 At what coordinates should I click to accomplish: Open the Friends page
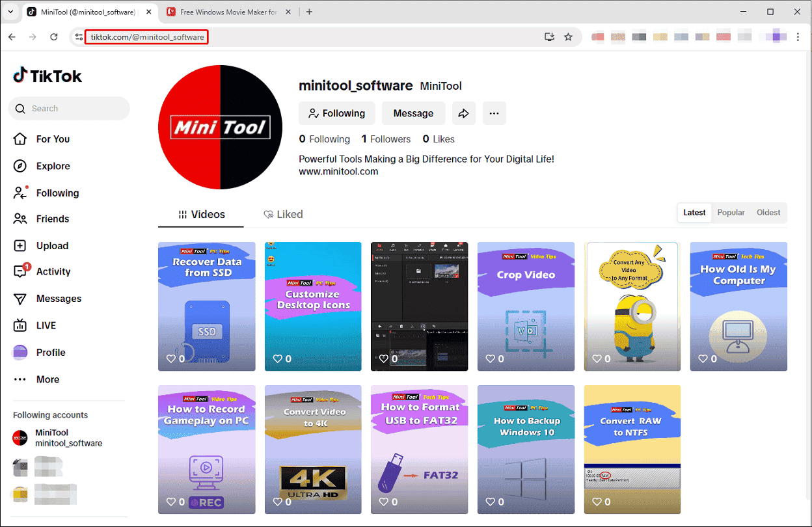[x=41, y=219]
